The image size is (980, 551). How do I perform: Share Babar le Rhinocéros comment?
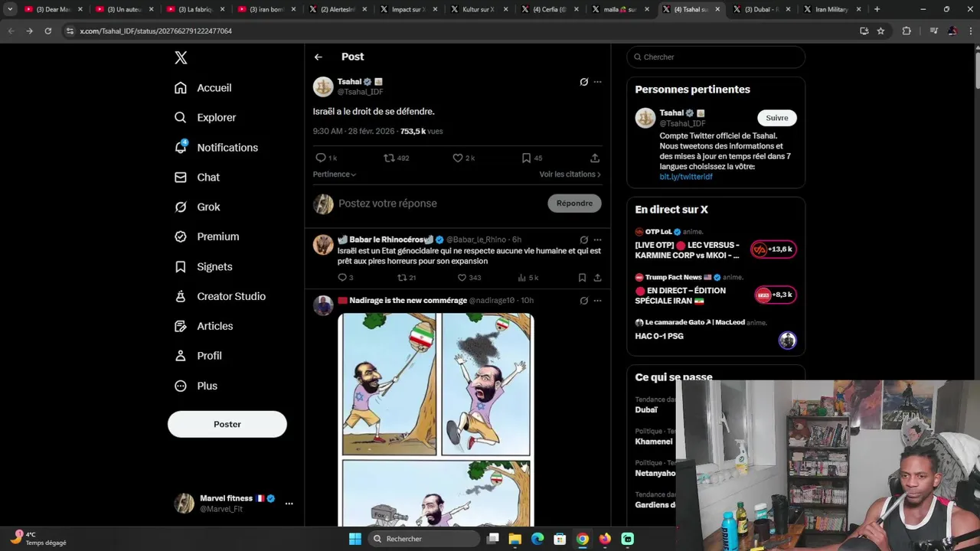[597, 278]
